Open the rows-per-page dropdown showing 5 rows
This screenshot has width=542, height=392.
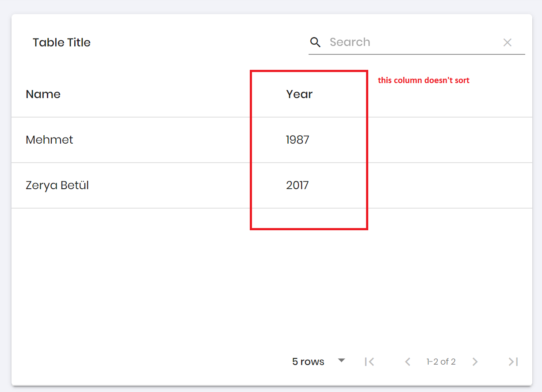[308, 362]
